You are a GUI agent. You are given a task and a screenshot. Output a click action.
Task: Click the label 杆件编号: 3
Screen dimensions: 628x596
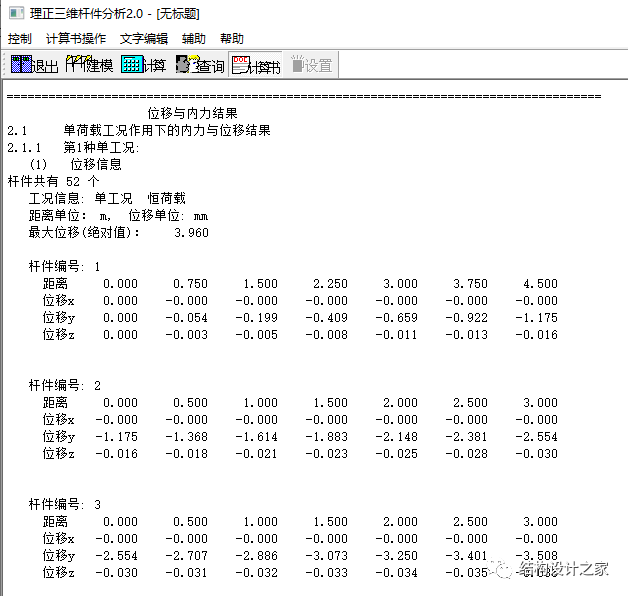64,504
